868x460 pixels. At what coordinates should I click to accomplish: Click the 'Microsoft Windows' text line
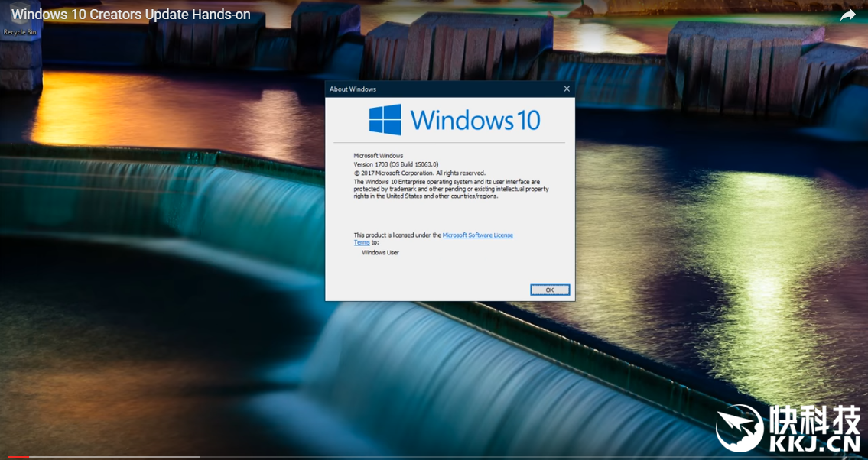click(x=378, y=156)
